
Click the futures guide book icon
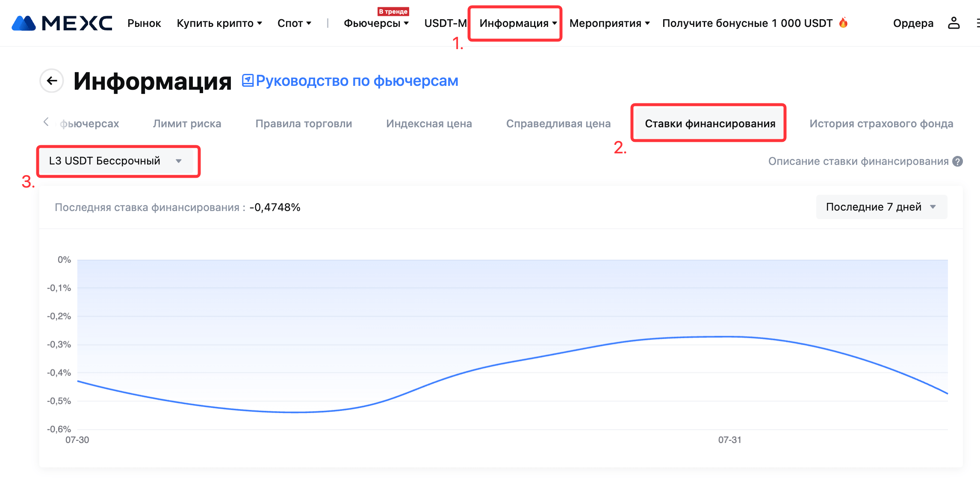tap(248, 80)
